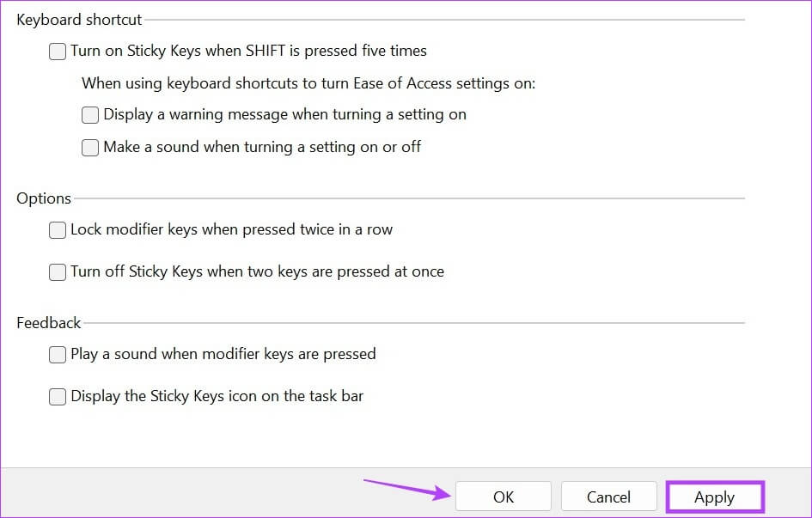Apply the Sticky Keys changes
This screenshot has height=518, width=812.
(x=715, y=497)
